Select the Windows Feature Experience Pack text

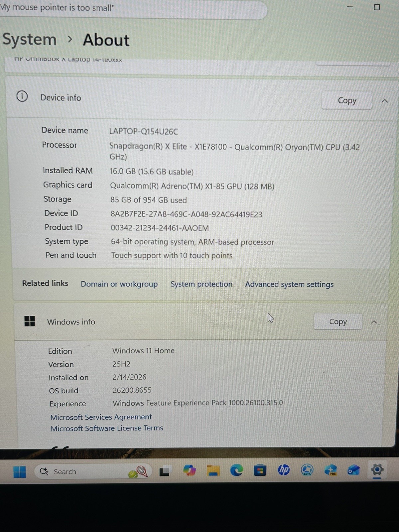[198, 403]
